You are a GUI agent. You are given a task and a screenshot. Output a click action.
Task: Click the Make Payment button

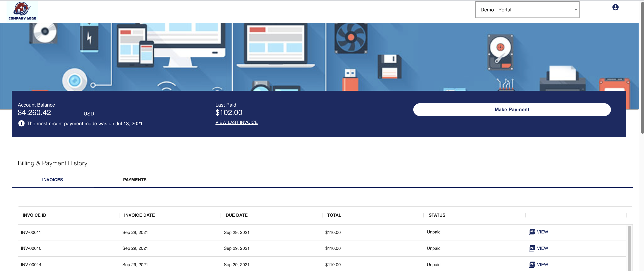pos(512,110)
